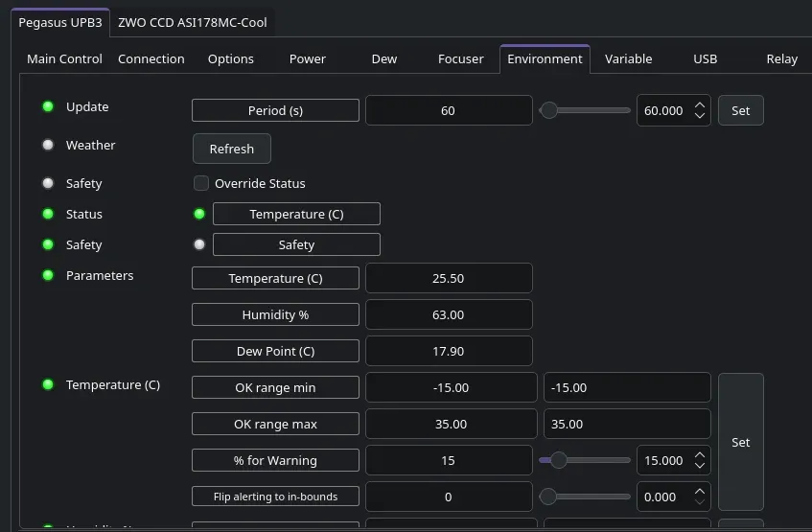The width and height of the screenshot is (812, 532).
Task: Increase the period spinbox value 60.000
Action: 700,105
